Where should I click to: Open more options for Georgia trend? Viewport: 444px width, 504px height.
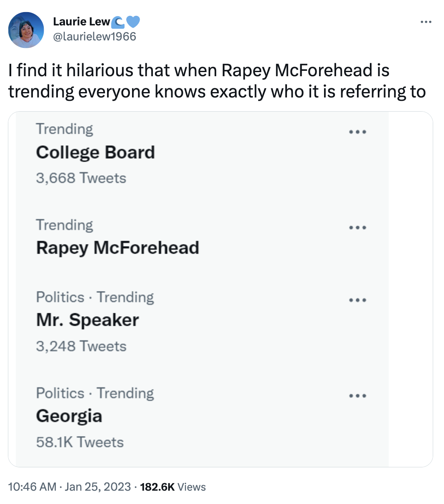click(357, 395)
